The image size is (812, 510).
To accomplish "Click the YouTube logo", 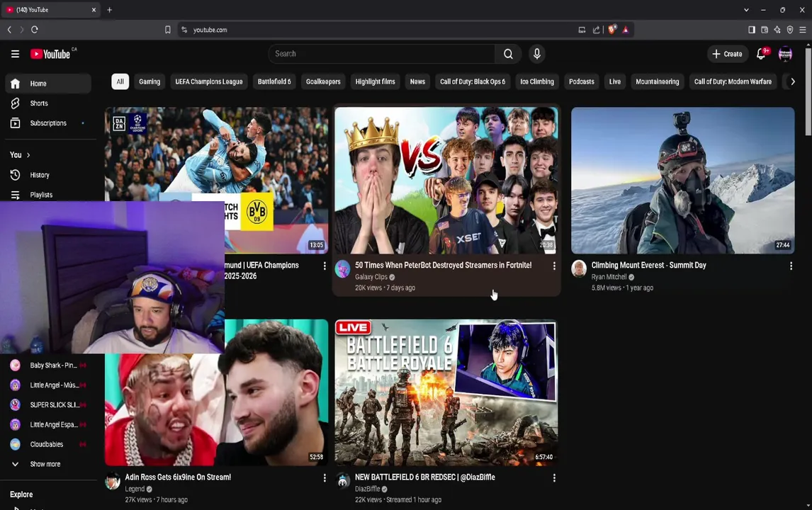I will point(50,54).
